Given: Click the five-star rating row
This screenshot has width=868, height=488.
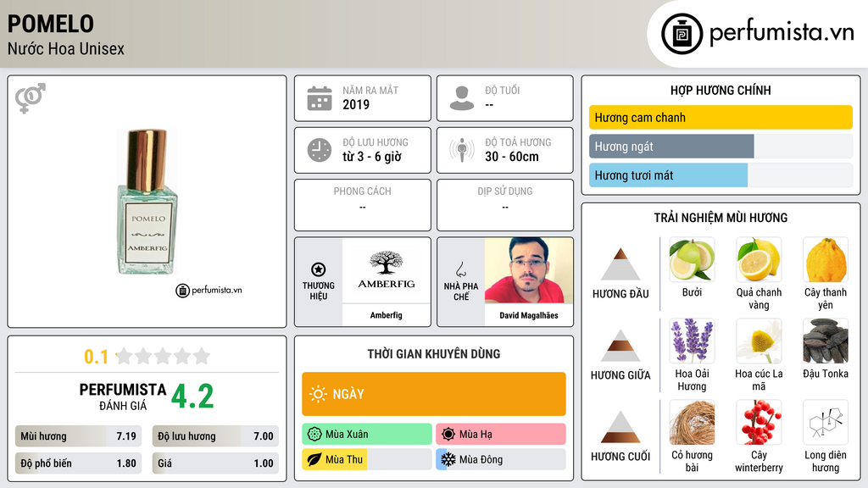Looking at the screenshot, I should point(164,357).
